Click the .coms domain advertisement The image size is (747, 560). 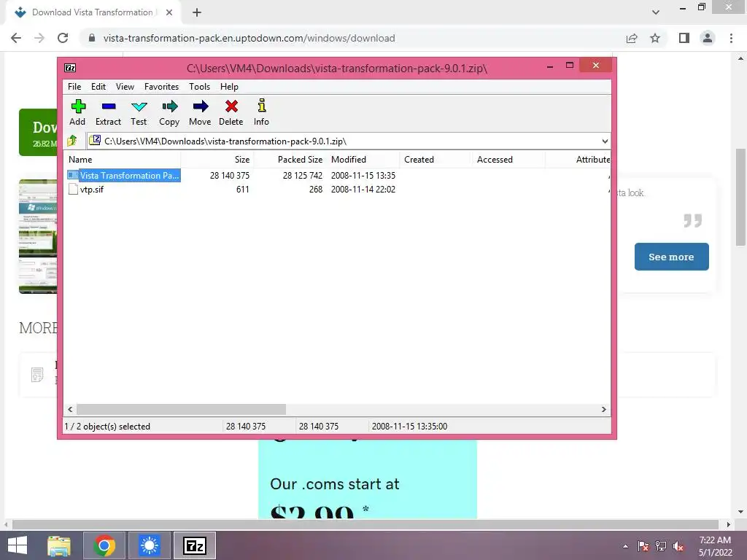(x=368, y=478)
